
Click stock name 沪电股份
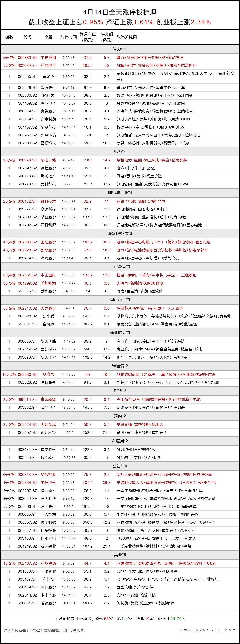click(48, 506)
